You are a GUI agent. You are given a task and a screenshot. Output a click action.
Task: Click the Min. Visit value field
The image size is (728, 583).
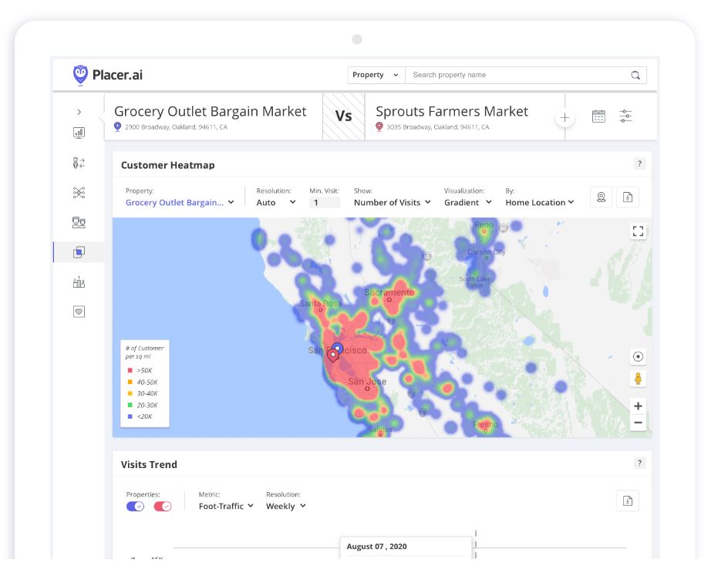coord(325,203)
